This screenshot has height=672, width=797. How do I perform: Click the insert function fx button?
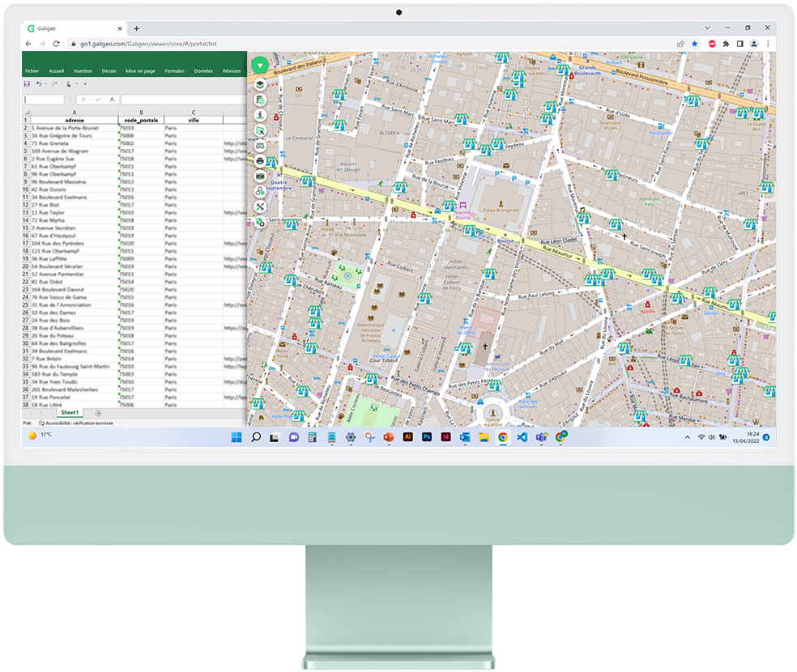coord(112,100)
